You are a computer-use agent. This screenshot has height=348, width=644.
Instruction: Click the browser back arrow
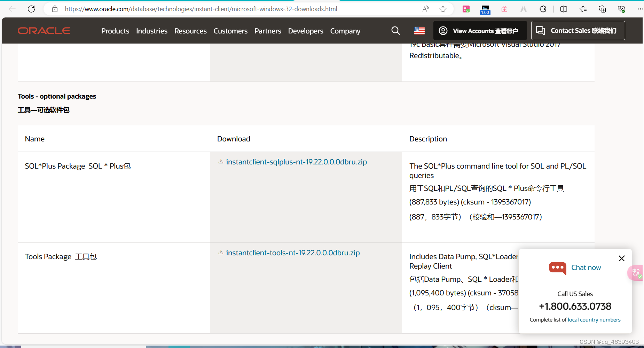pos(12,9)
